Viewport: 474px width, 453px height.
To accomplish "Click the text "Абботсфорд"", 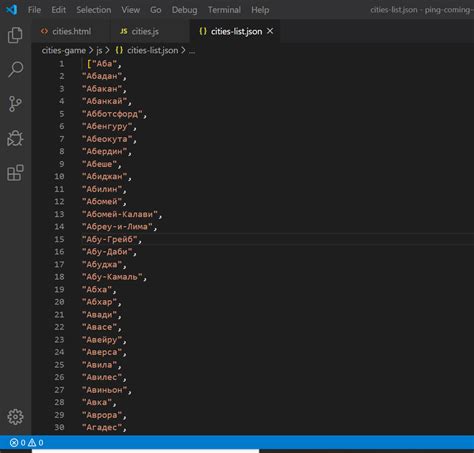I will pos(112,114).
